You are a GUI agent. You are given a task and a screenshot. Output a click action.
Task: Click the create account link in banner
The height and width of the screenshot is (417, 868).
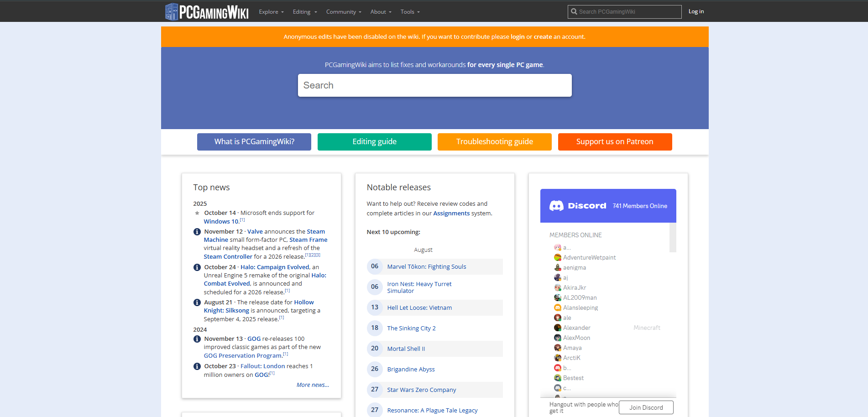(x=543, y=37)
